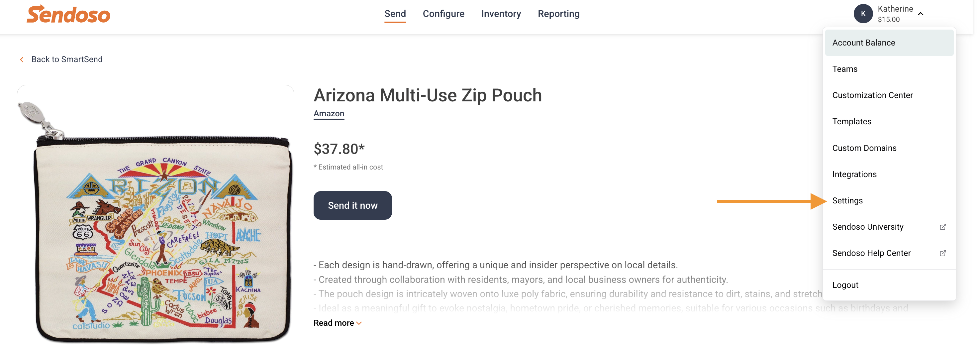Choose Templates in the account menu
Image resolution: width=980 pixels, height=347 pixels.
tap(889, 122)
